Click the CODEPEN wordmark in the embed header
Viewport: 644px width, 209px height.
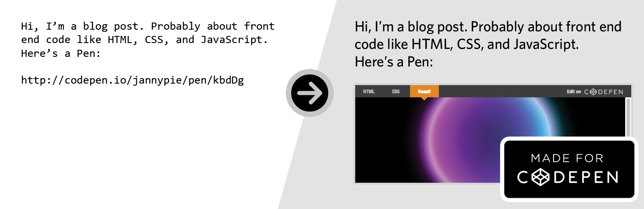604,92
